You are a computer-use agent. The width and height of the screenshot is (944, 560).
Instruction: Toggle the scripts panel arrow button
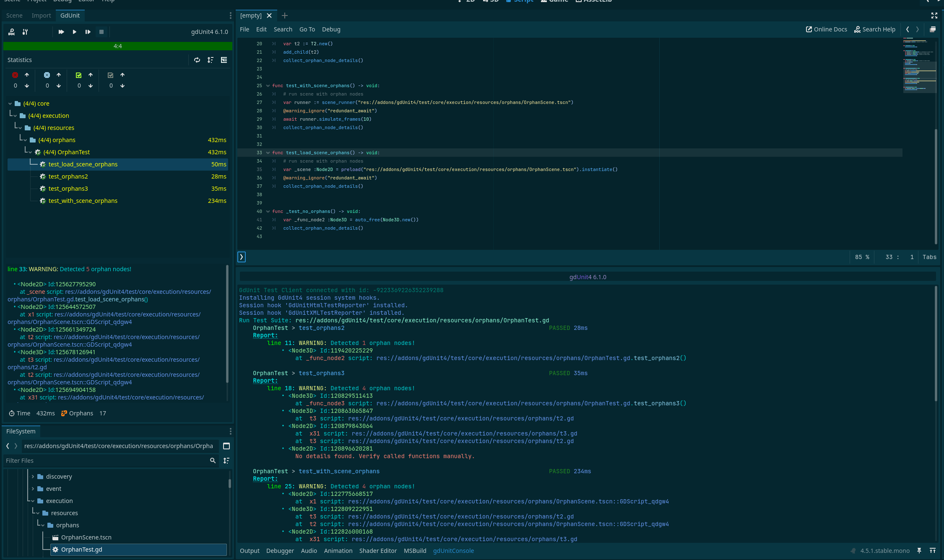[x=242, y=257]
